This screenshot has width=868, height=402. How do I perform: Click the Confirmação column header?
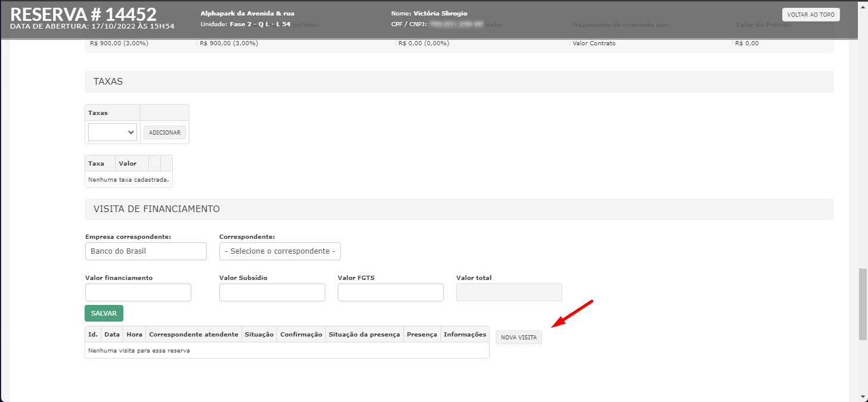[x=301, y=335]
